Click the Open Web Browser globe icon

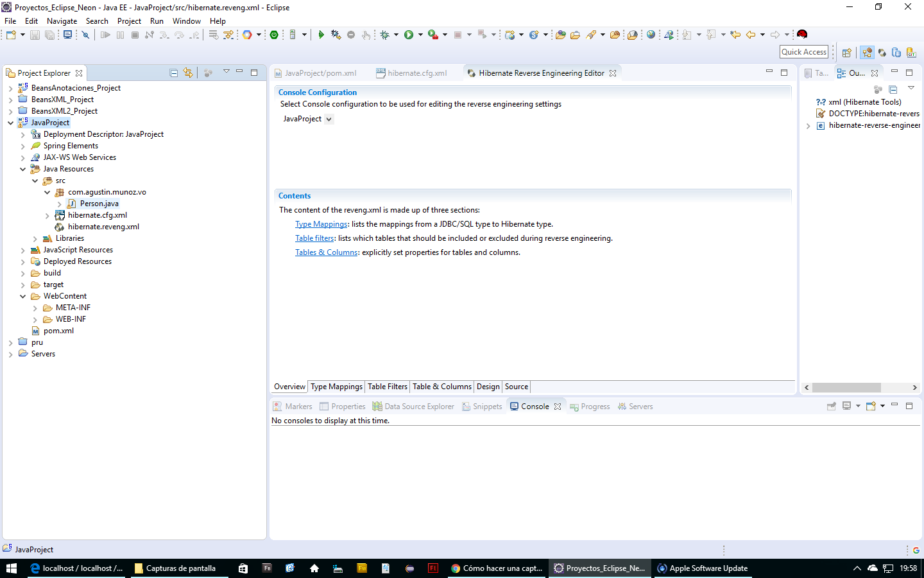[x=651, y=35]
